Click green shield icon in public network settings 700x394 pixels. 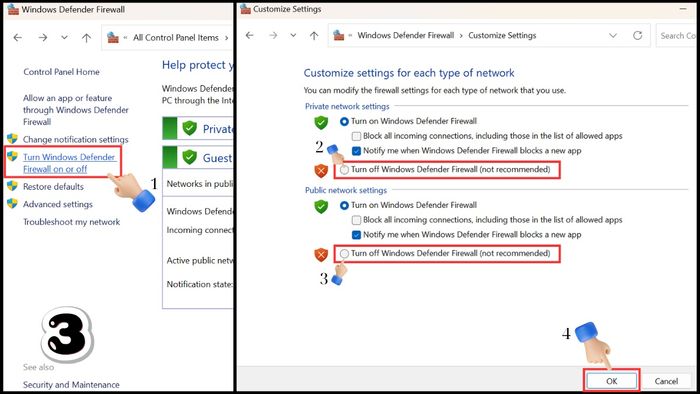tap(321, 206)
